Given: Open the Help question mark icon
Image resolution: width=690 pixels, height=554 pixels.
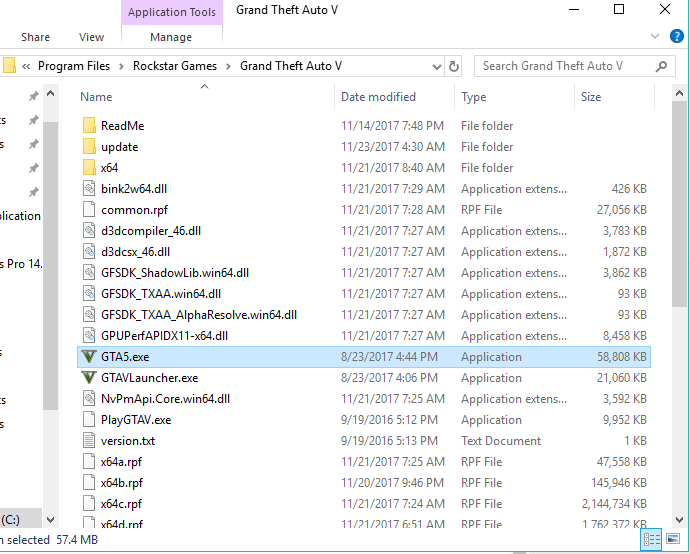Looking at the screenshot, I should pyautogui.click(x=676, y=36).
